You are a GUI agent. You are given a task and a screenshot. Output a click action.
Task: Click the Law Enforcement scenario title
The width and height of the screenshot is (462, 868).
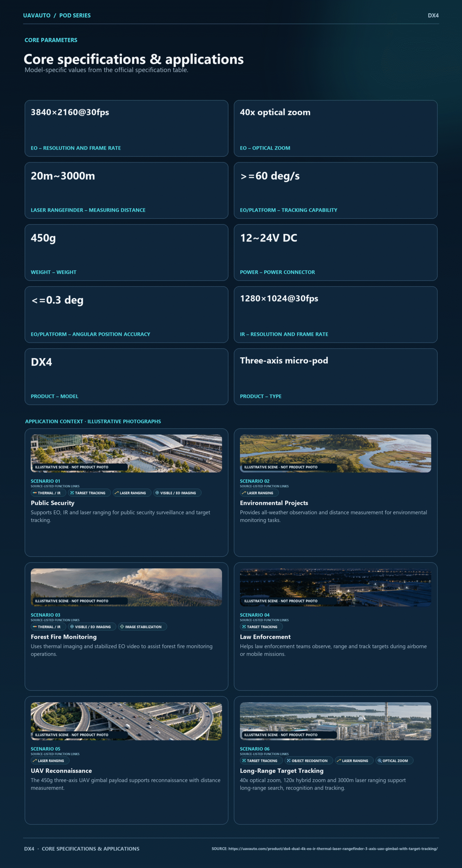265,637
